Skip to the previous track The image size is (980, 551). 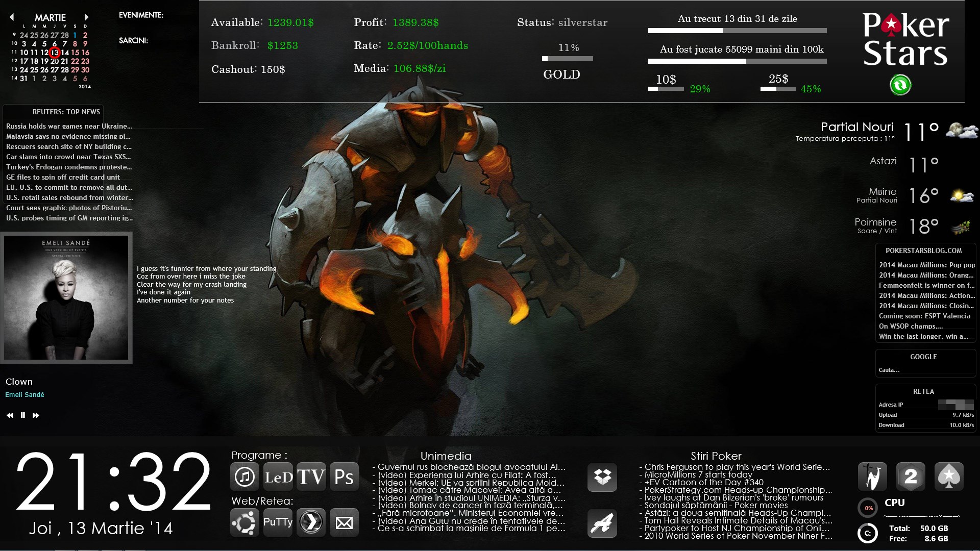[x=10, y=415]
